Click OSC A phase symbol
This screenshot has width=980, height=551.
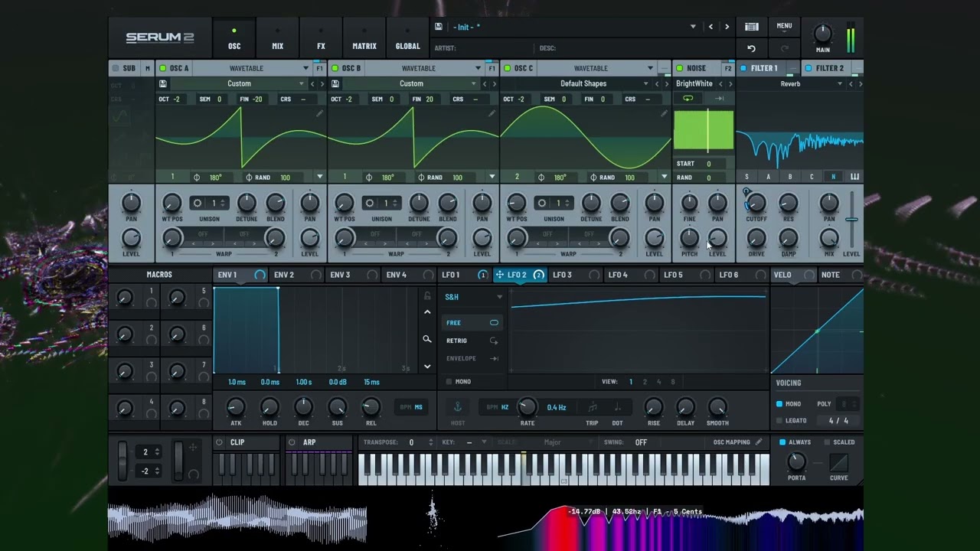pyautogui.click(x=197, y=178)
